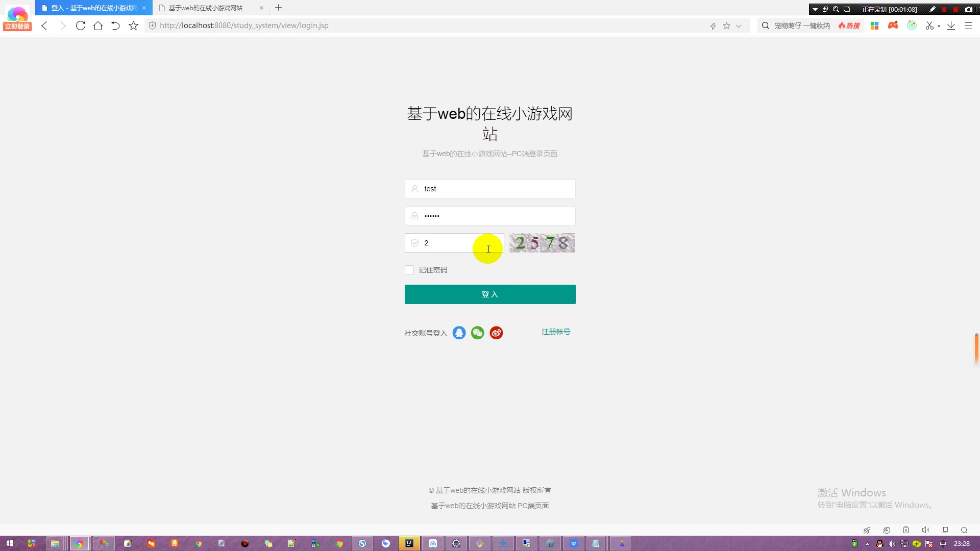Click the URL address field

[429, 26]
